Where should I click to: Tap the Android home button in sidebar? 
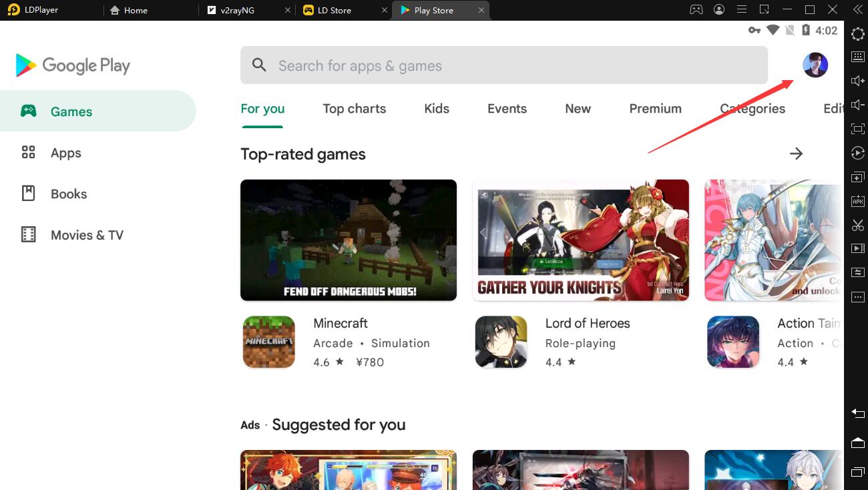tap(858, 443)
